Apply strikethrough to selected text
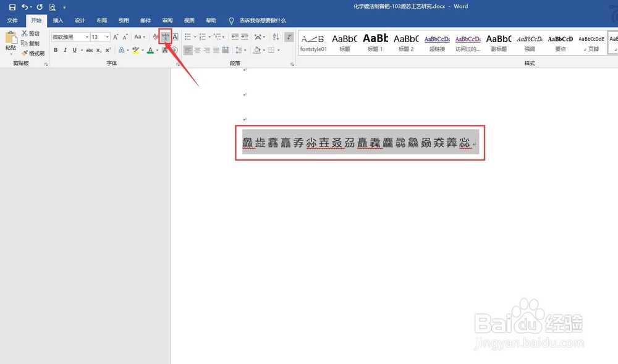This screenshot has height=364, width=618. click(89, 50)
